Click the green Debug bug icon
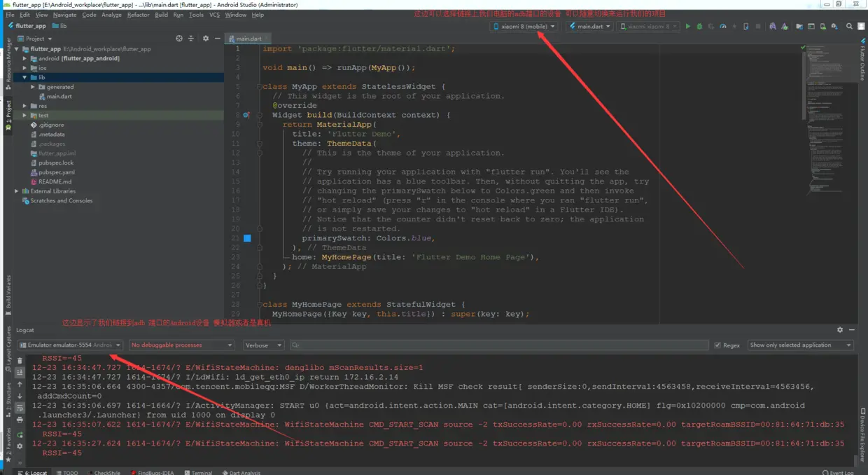This screenshot has height=475, width=868. pos(699,27)
